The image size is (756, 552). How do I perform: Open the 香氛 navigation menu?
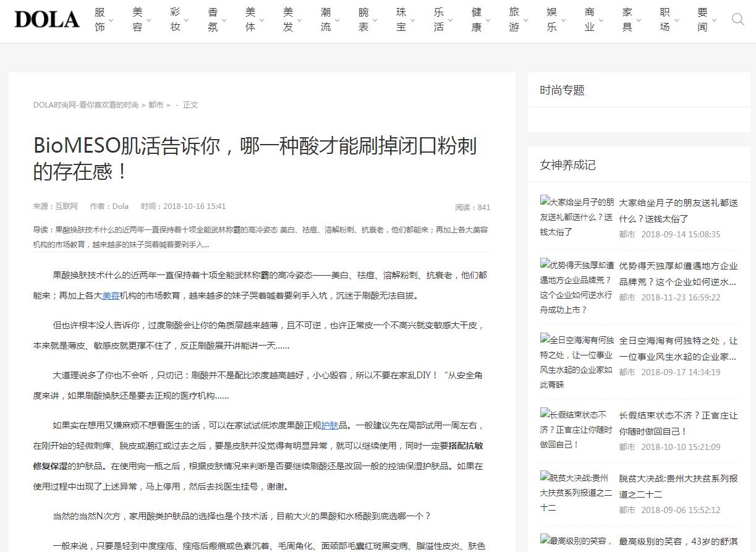(x=213, y=19)
